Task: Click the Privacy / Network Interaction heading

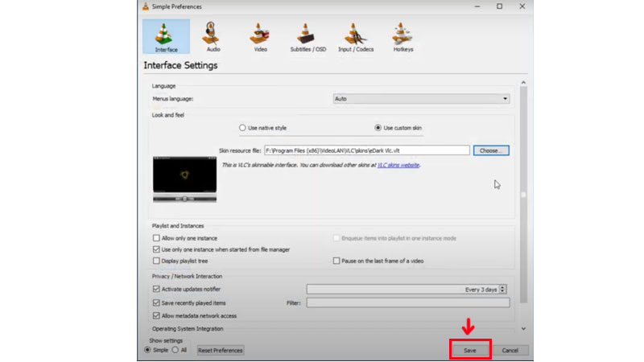Action: click(187, 277)
